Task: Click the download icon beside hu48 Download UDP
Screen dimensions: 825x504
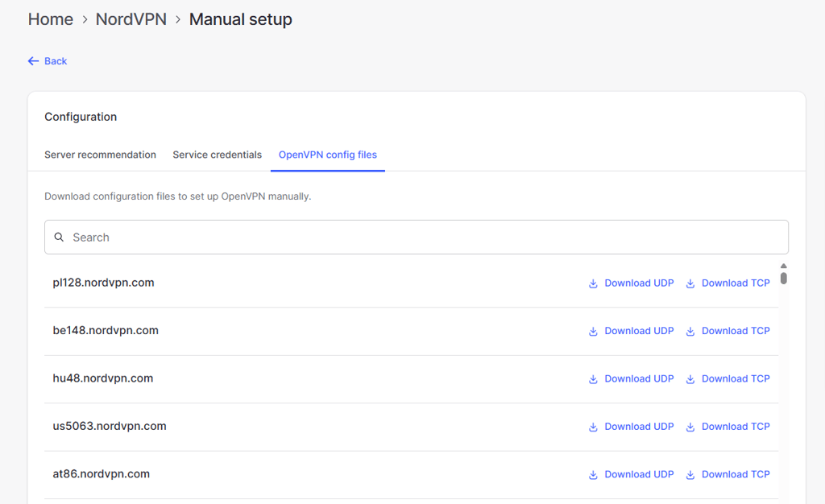Action: [593, 379]
